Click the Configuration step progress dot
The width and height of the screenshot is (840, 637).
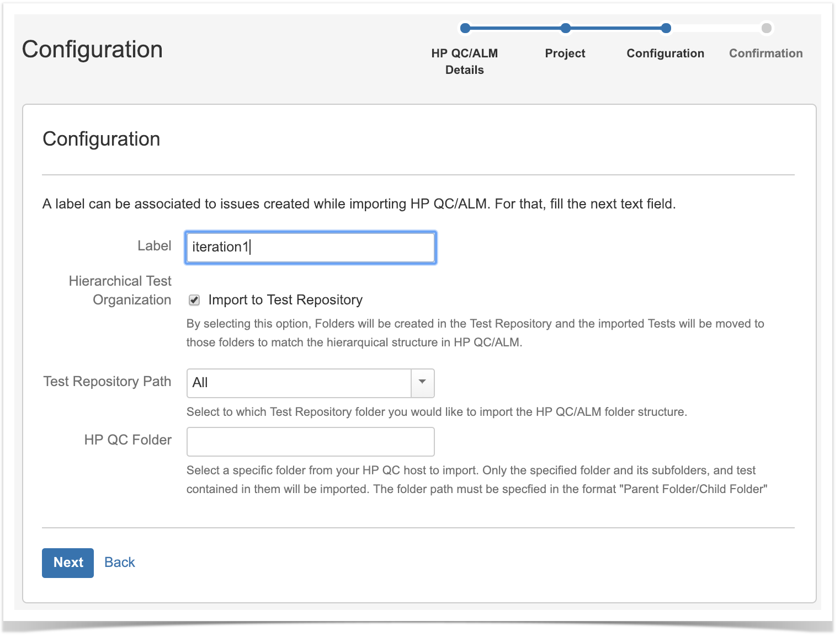point(666,28)
